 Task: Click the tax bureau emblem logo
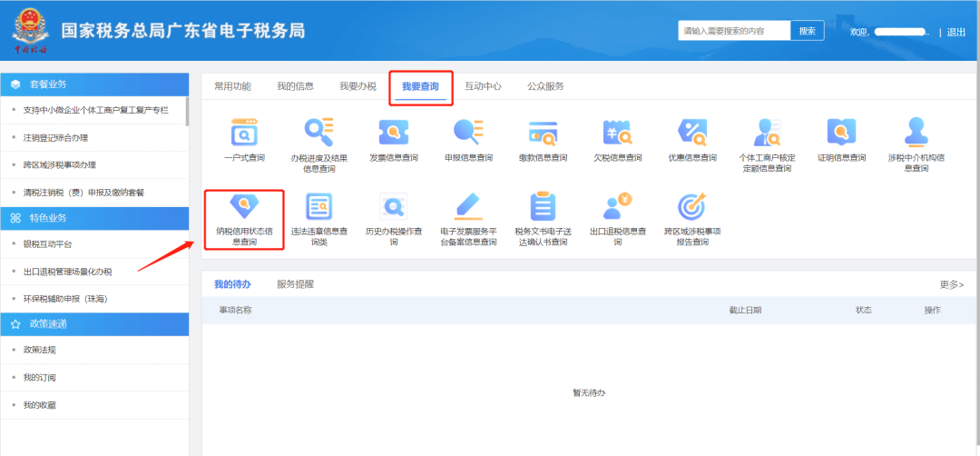(31, 31)
